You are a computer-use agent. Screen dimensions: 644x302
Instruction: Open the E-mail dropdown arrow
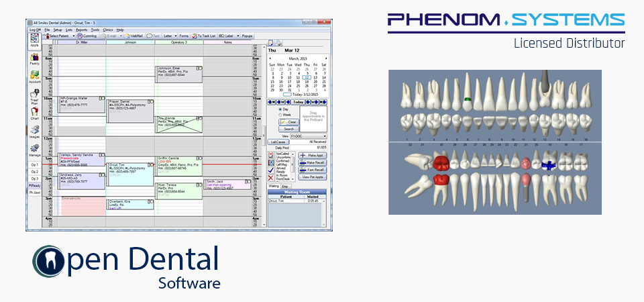tap(120, 36)
